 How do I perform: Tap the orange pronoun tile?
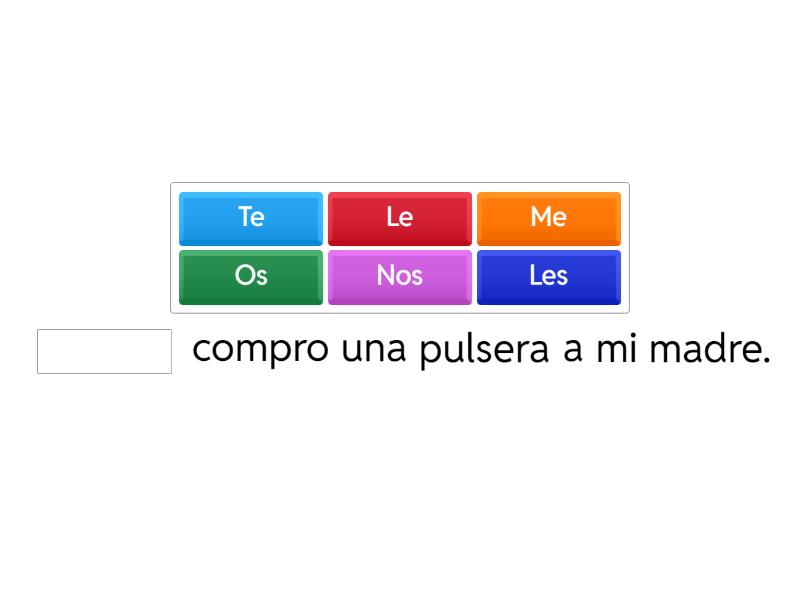point(548,218)
